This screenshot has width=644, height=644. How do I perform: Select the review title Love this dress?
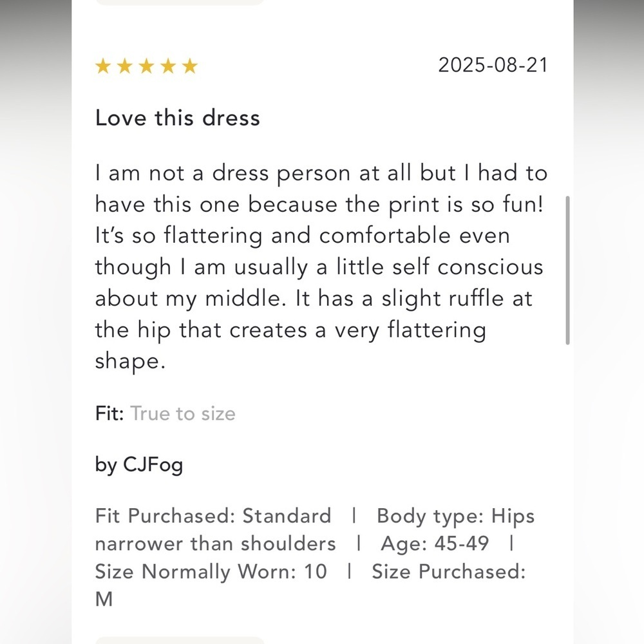(178, 118)
